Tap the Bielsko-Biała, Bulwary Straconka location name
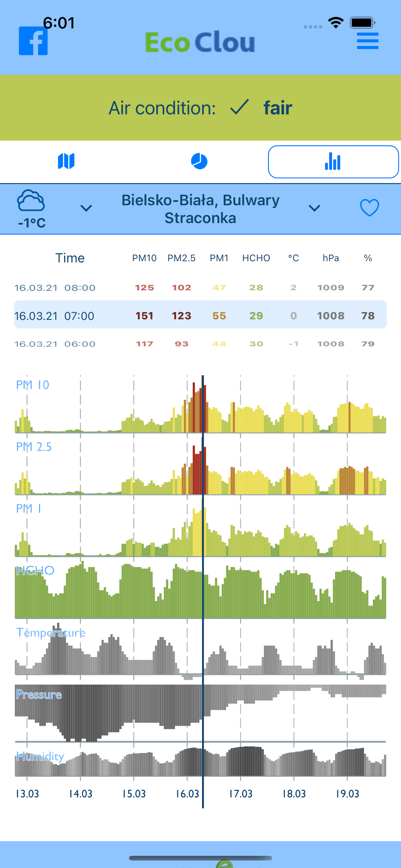This screenshot has height=868, width=401. (x=200, y=209)
